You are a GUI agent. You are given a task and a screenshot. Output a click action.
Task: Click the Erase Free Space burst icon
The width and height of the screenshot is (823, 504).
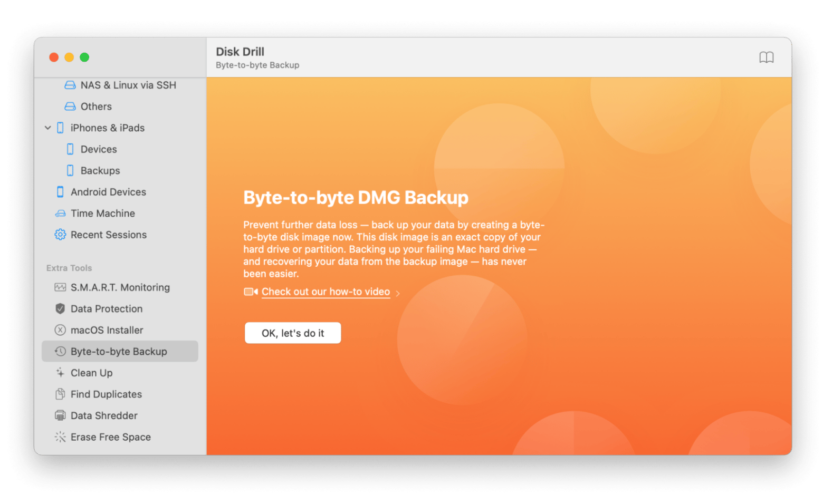coord(60,437)
